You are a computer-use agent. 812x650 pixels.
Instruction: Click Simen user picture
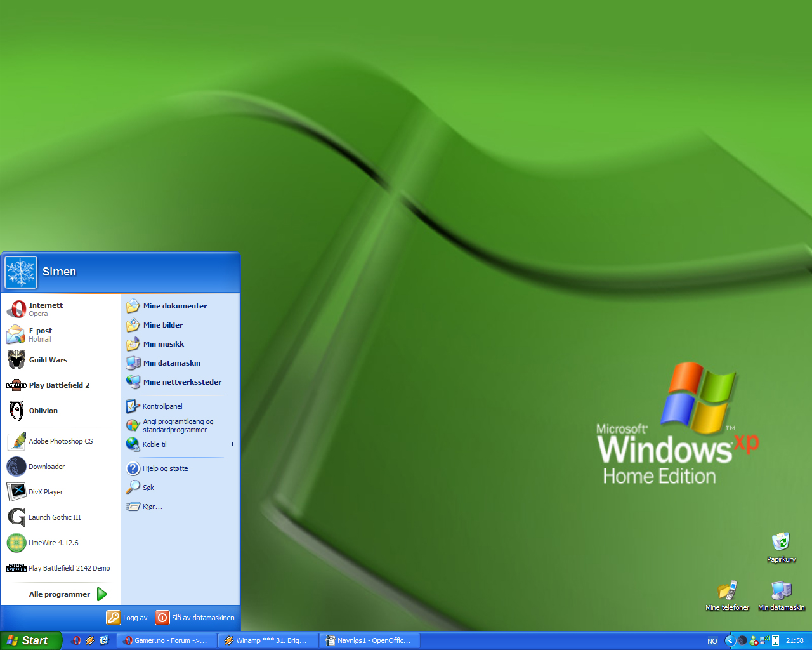click(21, 272)
